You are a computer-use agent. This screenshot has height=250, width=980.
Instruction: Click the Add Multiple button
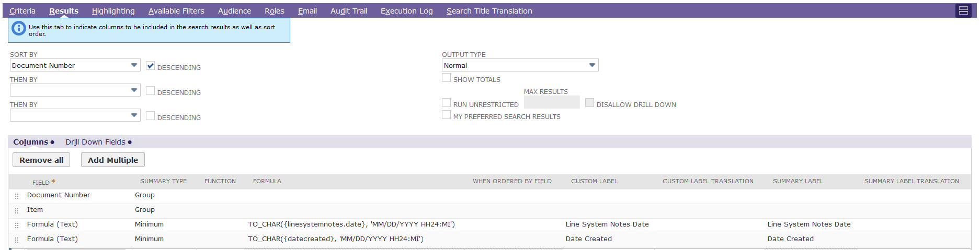tap(113, 160)
